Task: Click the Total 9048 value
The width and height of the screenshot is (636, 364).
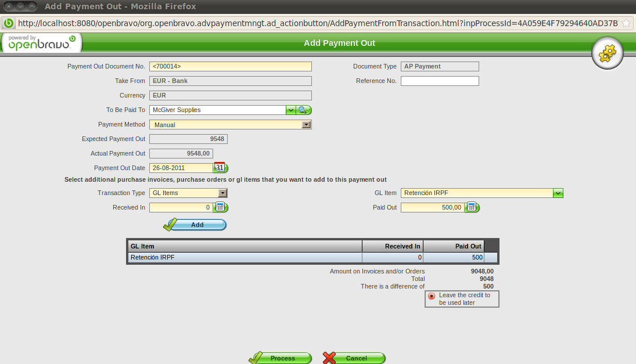Action: tap(486, 279)
